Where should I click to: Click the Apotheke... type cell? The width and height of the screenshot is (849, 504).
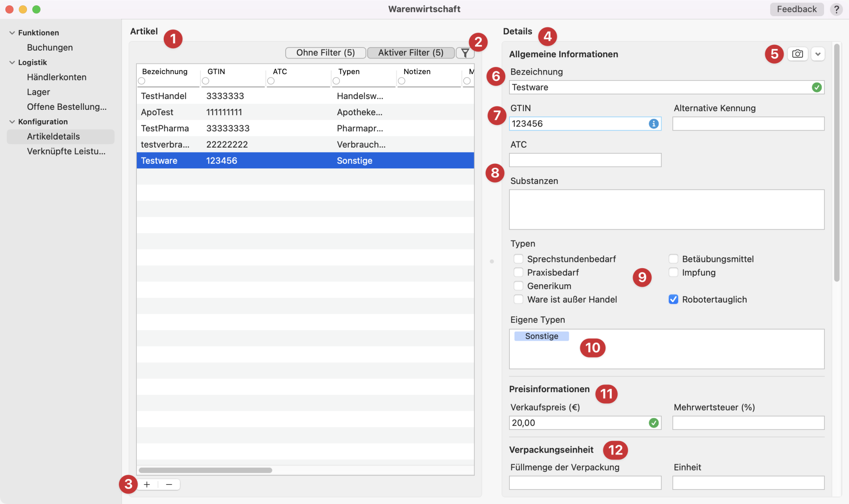pyautogui.click(x=359, y=112)
